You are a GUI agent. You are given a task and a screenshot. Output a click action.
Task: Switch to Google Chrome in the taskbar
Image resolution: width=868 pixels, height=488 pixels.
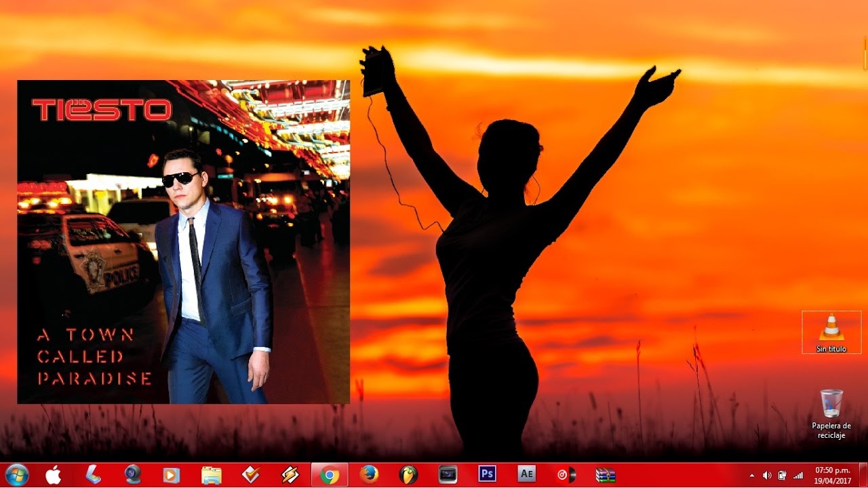[330, 475]
